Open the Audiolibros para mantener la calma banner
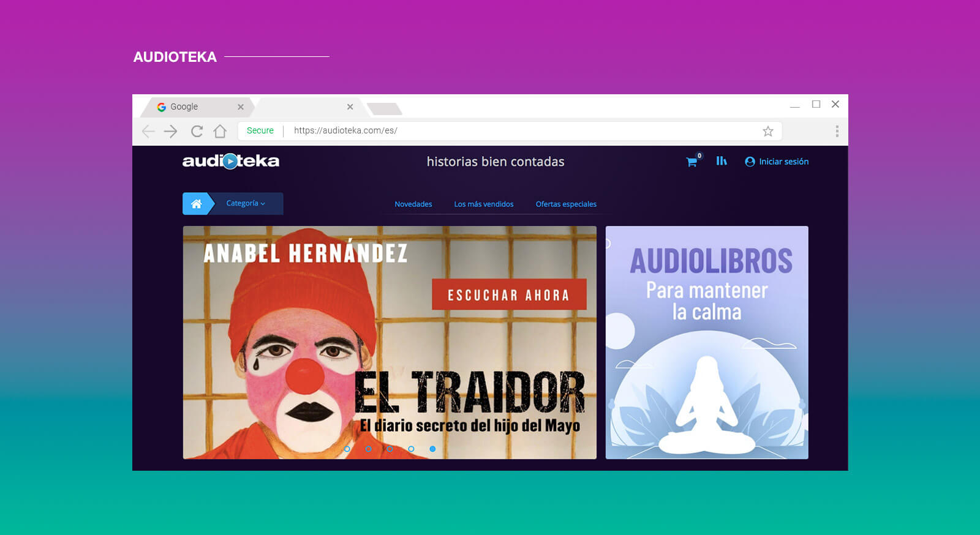The height and width of the screenshot is (535, 980). 706,342
